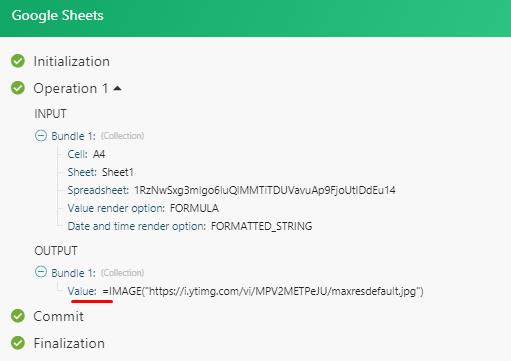
Task: Click the Date and time render option label
Action: [x=137, y=226]
